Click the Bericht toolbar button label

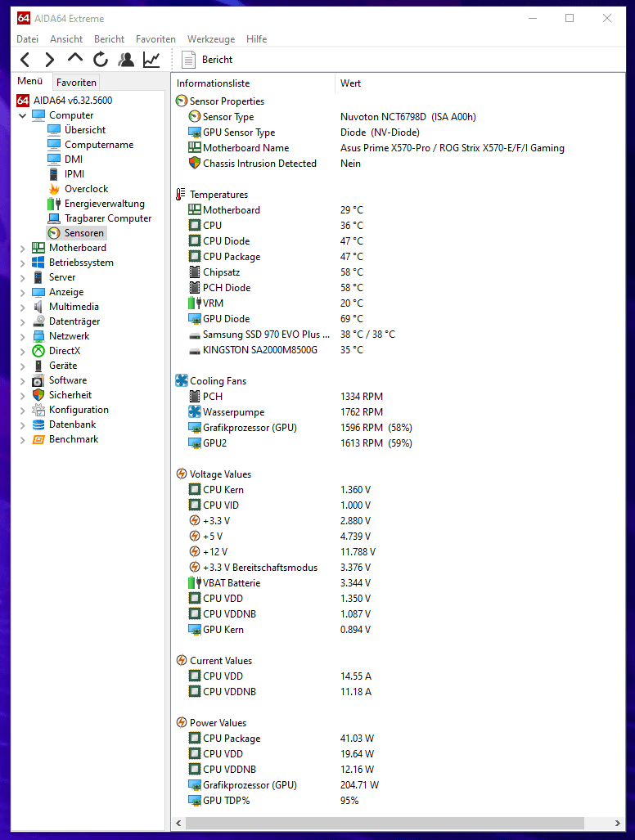(217, 60)
